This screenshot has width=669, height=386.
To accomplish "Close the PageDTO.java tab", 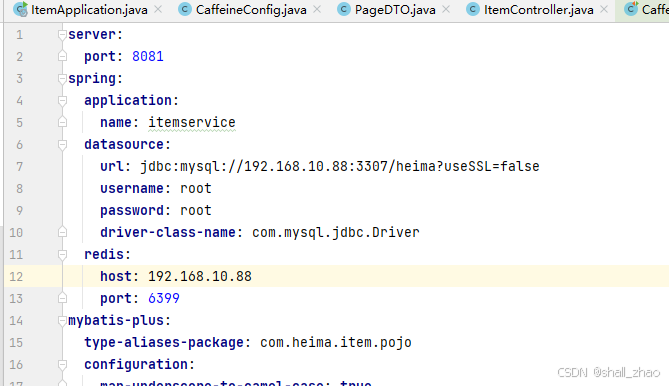I will tap(446, 9).
